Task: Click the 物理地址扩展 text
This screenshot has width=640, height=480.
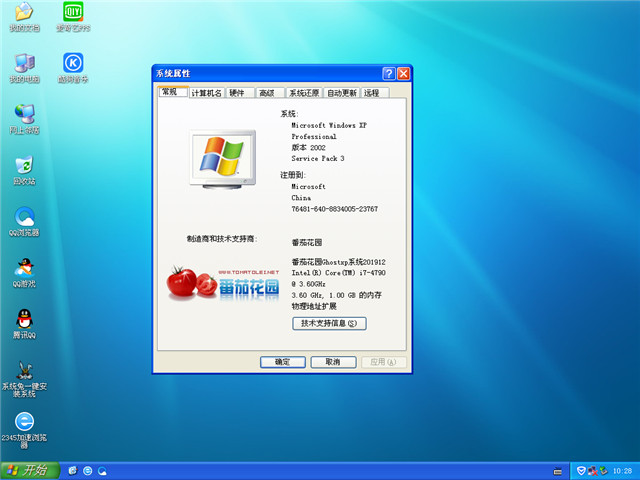Action: coord(314,306)
